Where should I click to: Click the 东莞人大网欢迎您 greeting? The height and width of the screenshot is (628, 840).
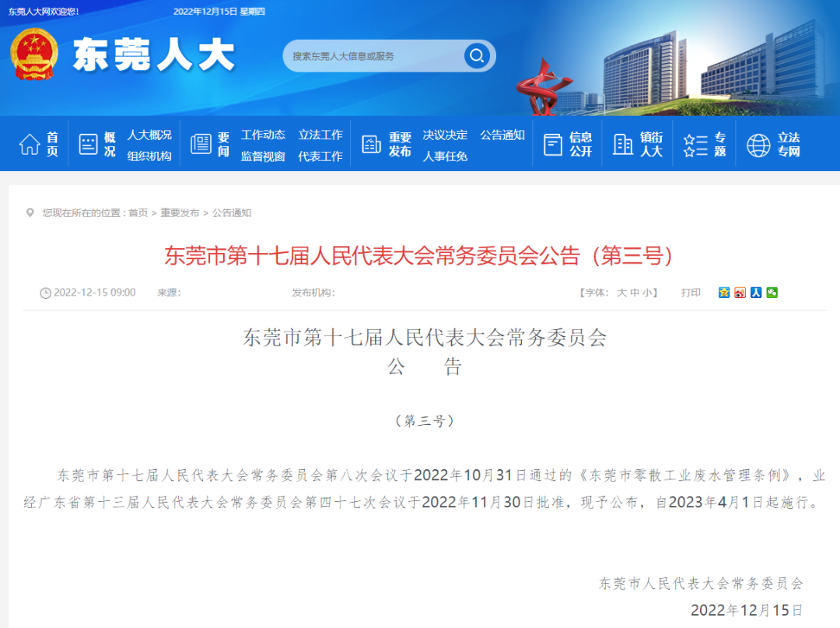[x=44, y=12]
